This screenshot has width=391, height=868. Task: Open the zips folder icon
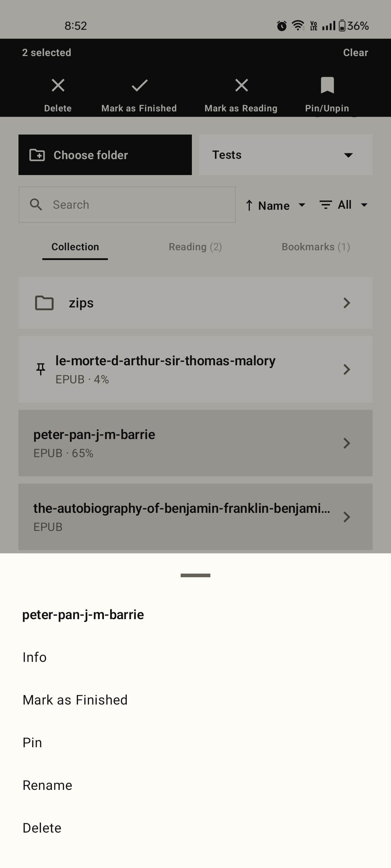tap(44, 303)
